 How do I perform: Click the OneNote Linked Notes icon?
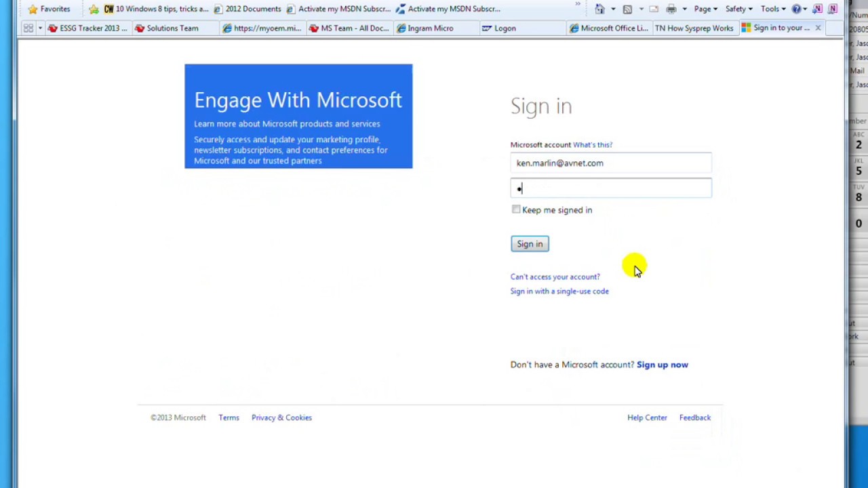click(x=833, y=9)
